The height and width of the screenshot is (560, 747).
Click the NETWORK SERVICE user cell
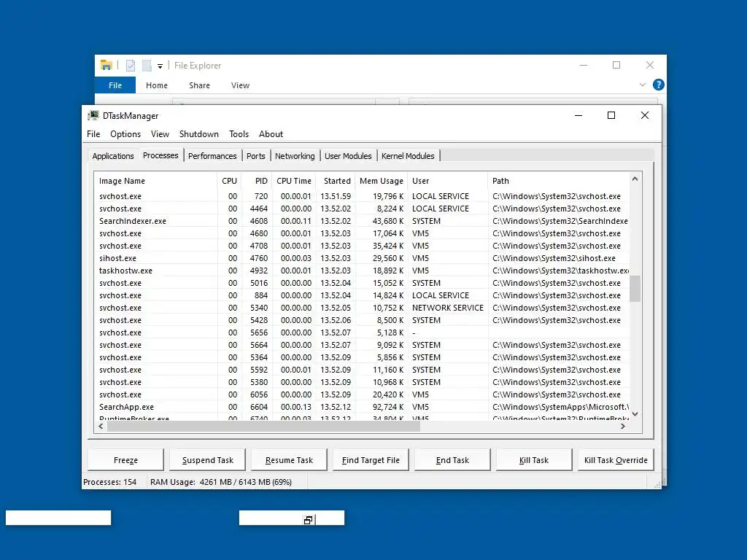point(448,308)
